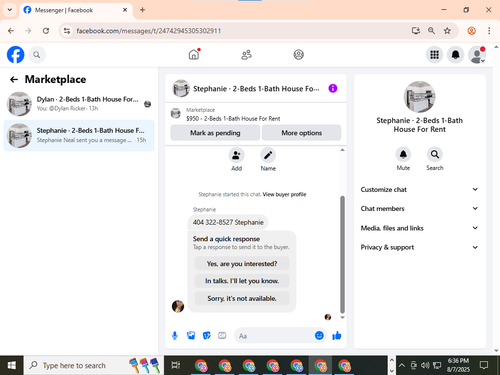The width and height of the screenshot is (500, 375).
Task: Add people to the chat
Action: click(236, 155)
